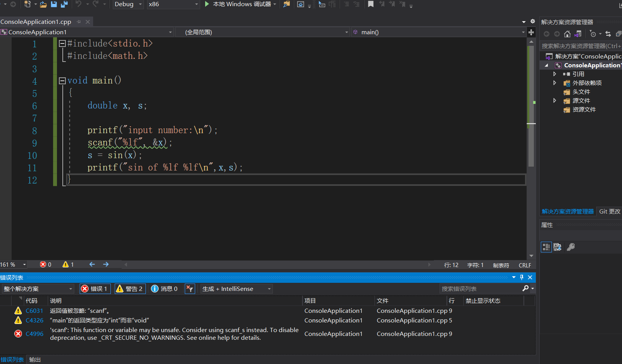Viewport: 622px width, 364px height.
Task: Click the 项目 column header
Action: (339, 301)
